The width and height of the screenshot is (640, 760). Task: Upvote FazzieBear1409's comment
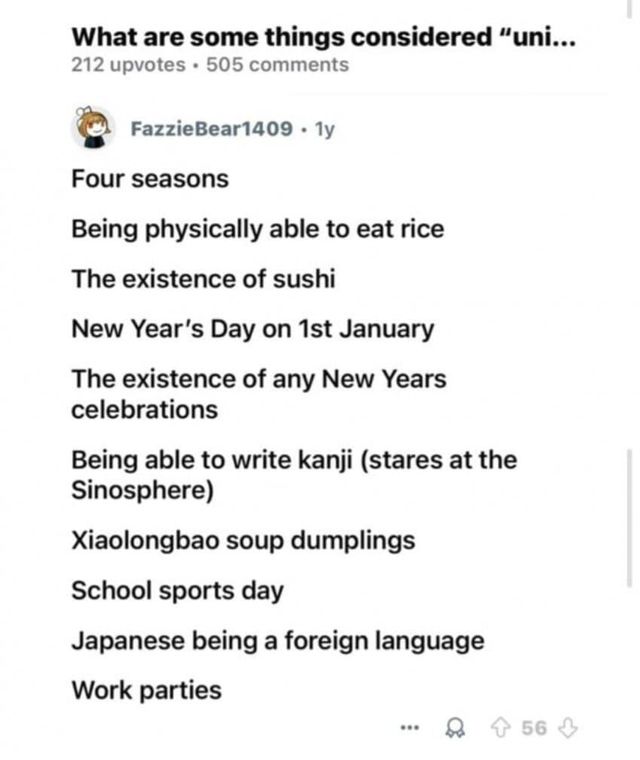pyautogui.click(x=502, y=727)
